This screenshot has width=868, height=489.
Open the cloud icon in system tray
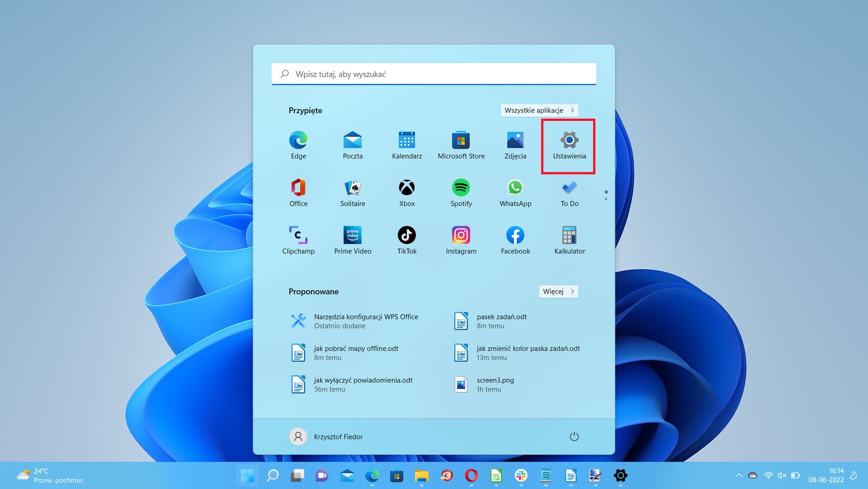click(x=752, y=475)
